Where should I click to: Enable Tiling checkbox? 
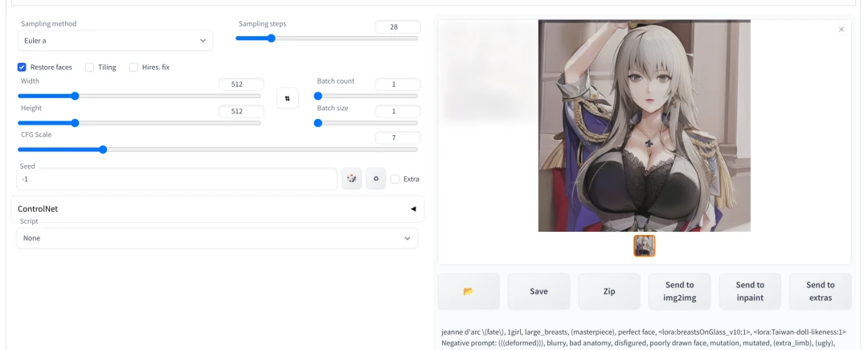(90, 67)
